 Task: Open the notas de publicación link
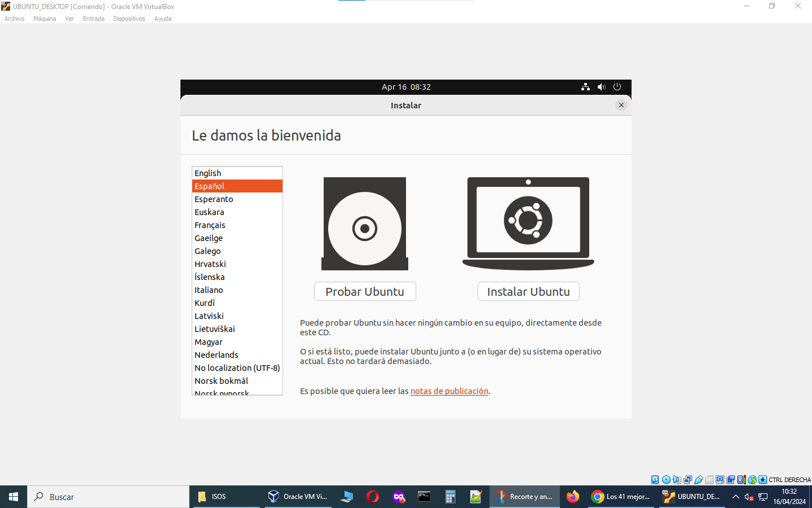(449, 391)
